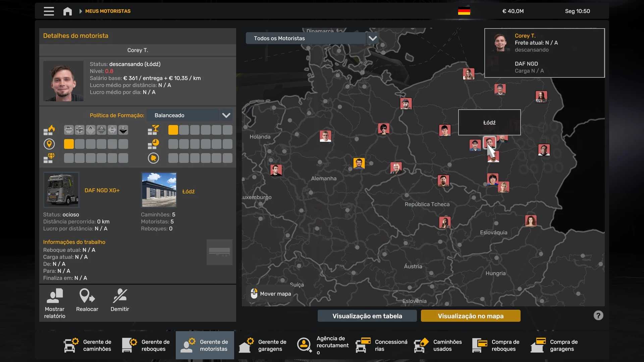This screenshot has width=644, height=362.
Task: Expand Política de Formação dropdown arrow
Action: [x=226, y=115]
